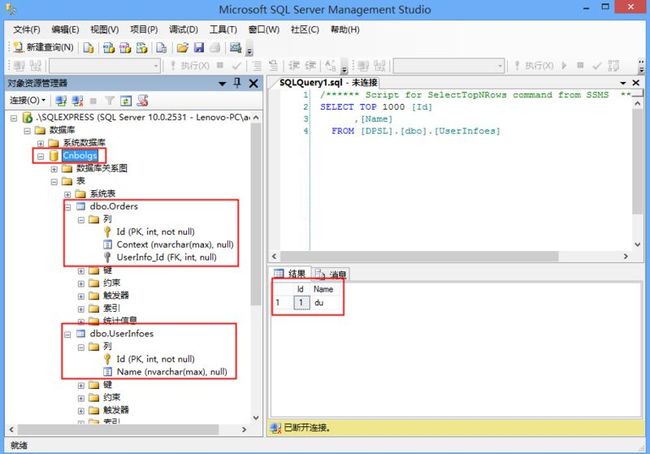Click the .\SQLEXPRESS server node icon
650x454 pixels.
pos(27,117)
